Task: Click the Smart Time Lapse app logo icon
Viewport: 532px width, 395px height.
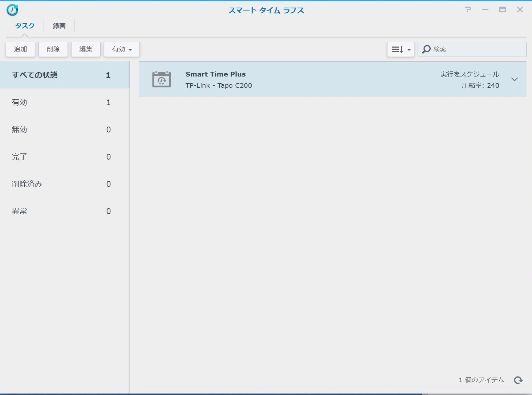Action: [x=12, y=10]
